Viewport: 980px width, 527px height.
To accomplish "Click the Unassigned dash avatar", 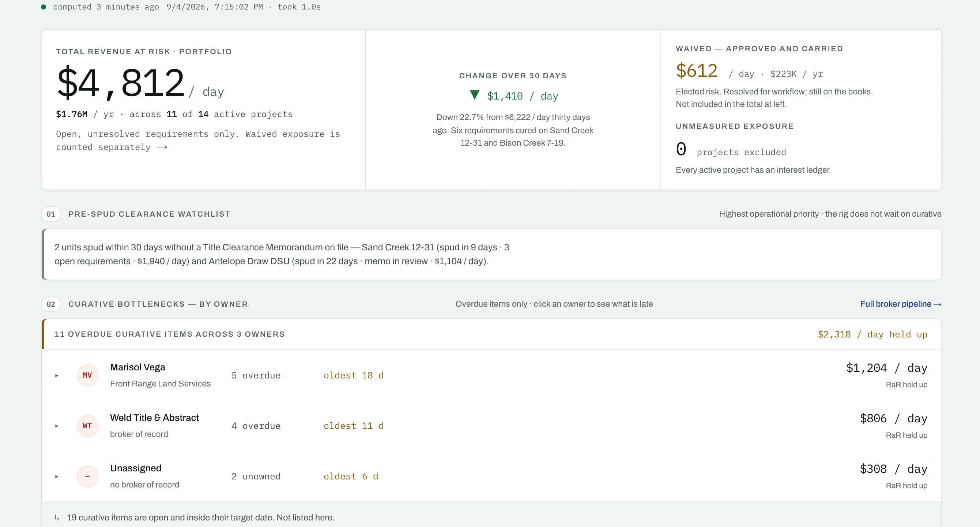I will coord(87,476).
